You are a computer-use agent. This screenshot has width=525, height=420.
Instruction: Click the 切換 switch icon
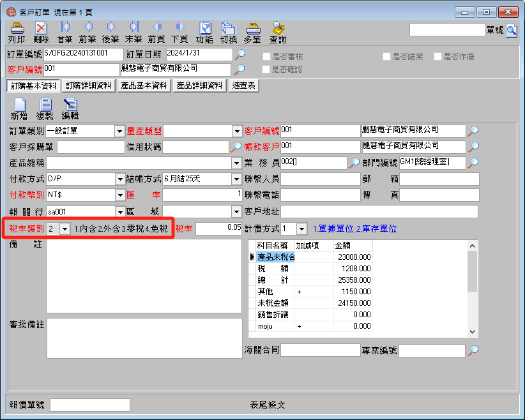(229, 33)
